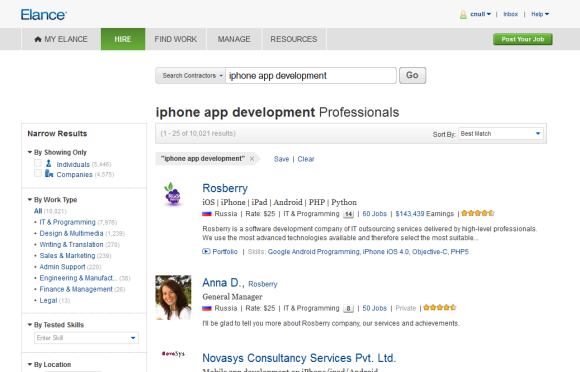Filter by Writing & Translation
580x372 pixels.
(71, 244)
